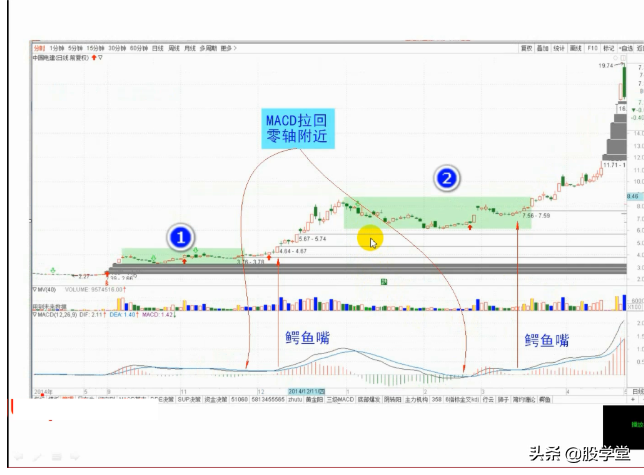Select the 资金决策 indicator tab
Image resolution: width=644 pixels, height=475 pixels.
[216, 399]
